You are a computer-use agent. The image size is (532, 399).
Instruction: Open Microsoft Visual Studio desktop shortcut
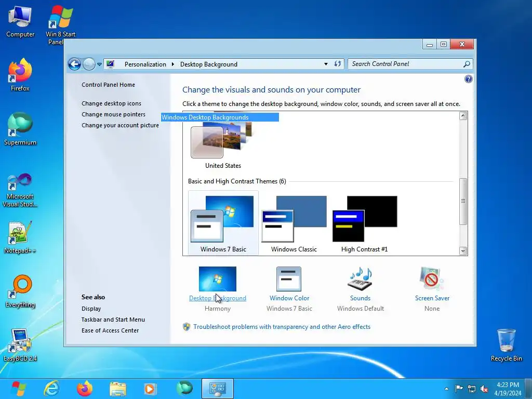click(20, 190)
